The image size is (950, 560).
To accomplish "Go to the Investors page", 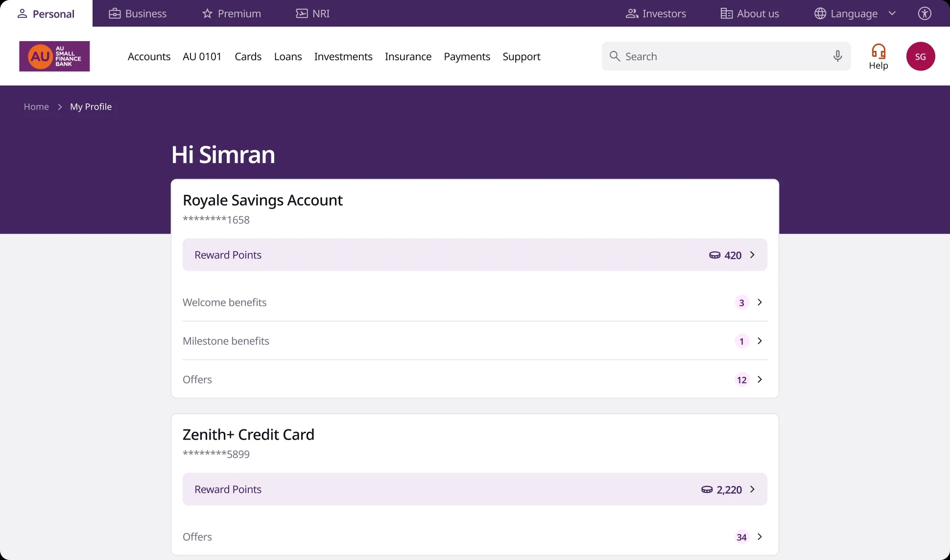I will [x=656, y=13].
